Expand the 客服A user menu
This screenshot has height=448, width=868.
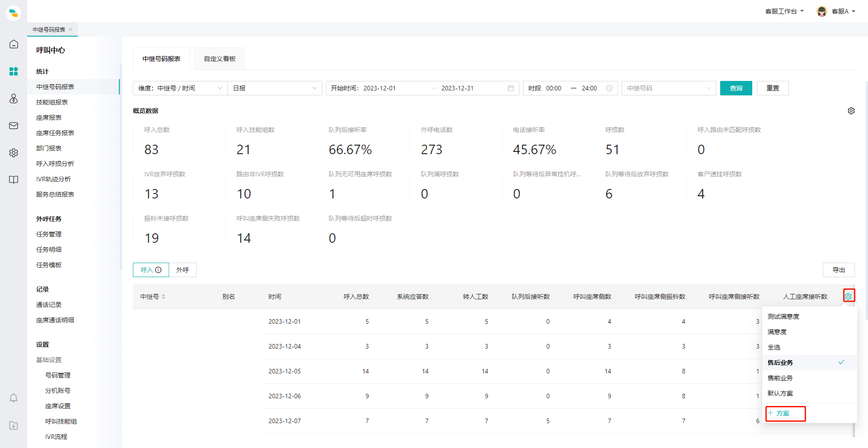843,11
